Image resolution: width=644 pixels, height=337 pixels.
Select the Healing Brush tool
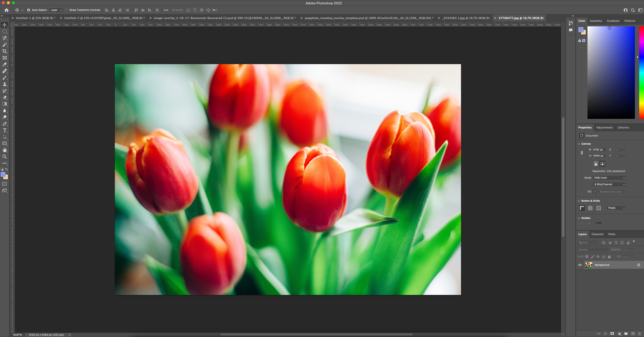[x=5, y=71]
